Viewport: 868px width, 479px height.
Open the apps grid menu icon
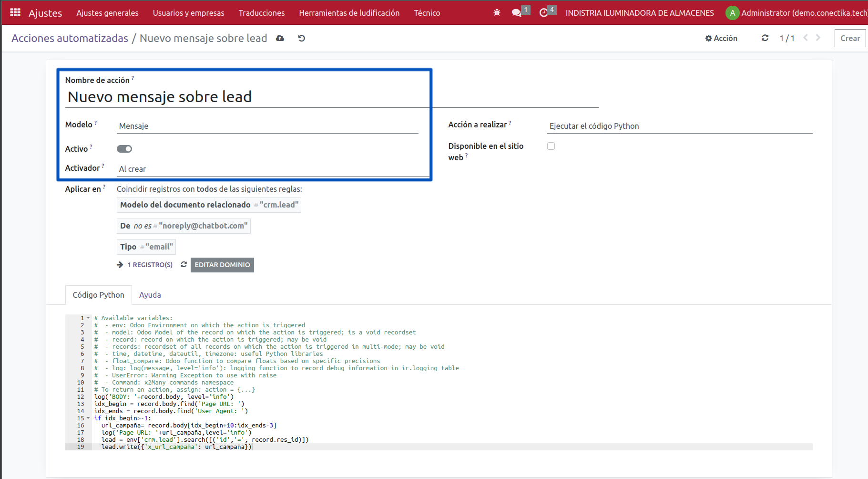pyautogui.click(x=15, y=13)
